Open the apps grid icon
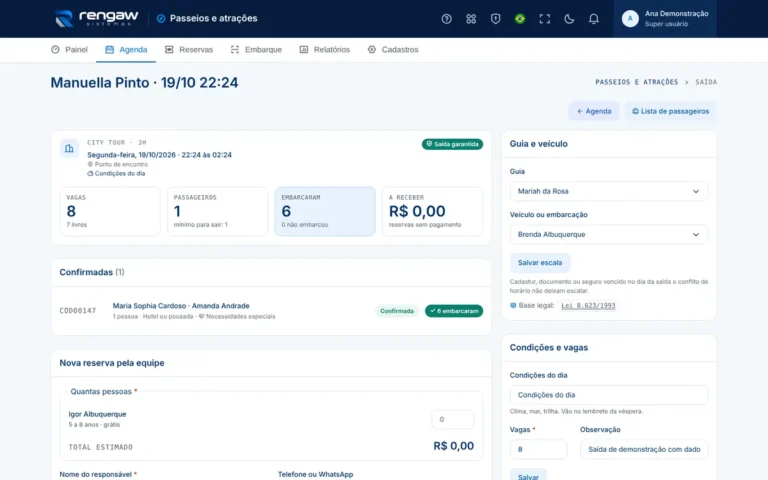 (x=471, y=19)
